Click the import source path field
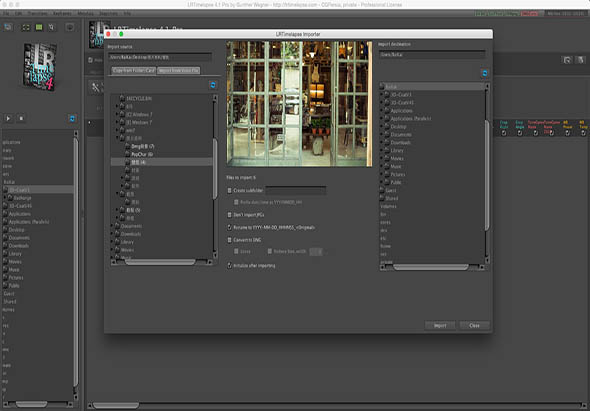 pyautogui.click(x=160, y=57)
